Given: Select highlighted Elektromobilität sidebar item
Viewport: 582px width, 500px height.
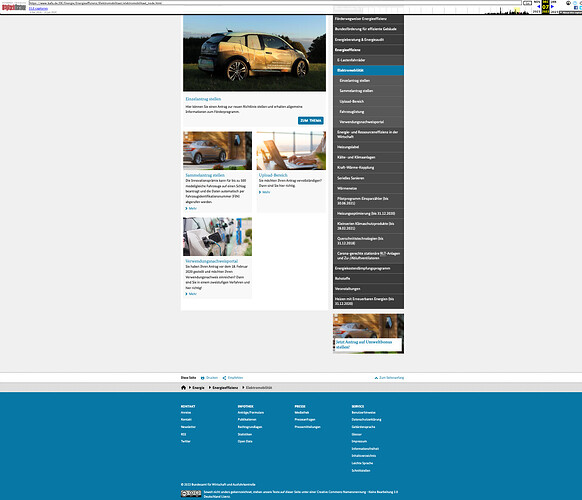Looking at the screenshot, I should [x=368, y=70].
